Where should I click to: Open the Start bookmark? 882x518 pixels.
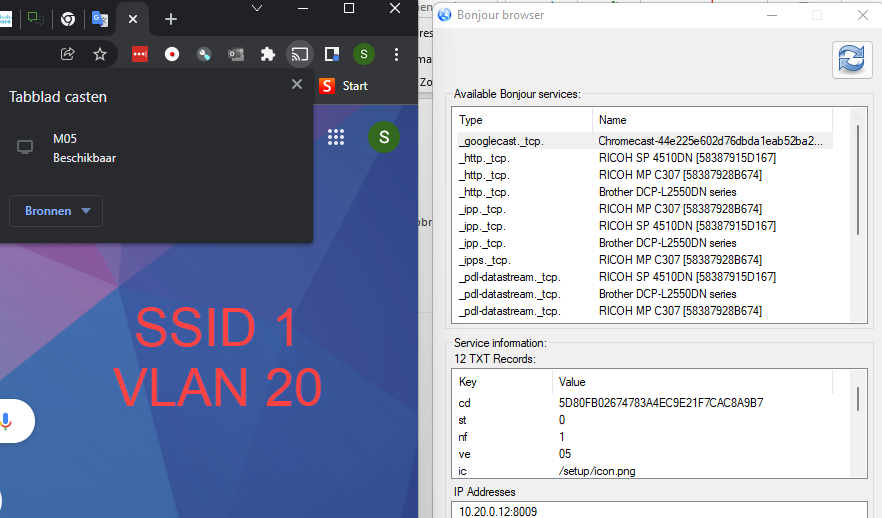click(344, 86)
